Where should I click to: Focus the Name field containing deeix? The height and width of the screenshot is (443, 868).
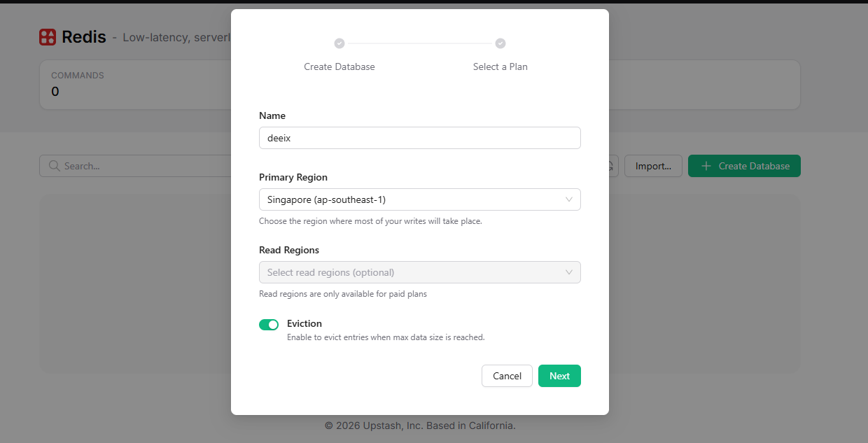click(x=420, y=138)
